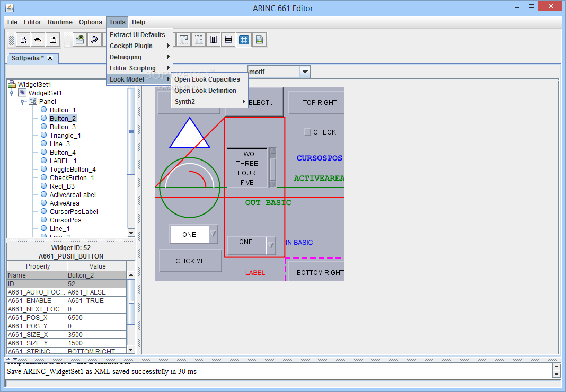The width and height of the screenshot is (566, 392).
Task: Open the Editor menu
Action: [32, 22]
